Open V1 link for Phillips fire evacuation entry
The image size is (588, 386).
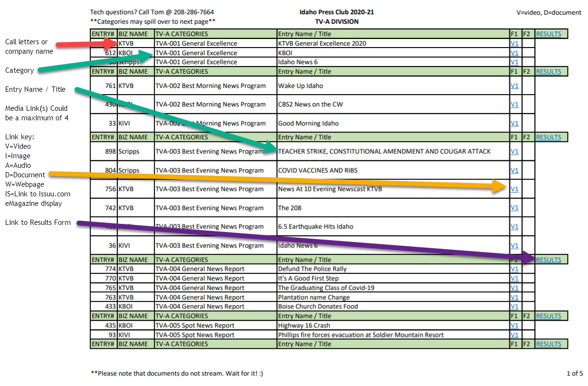(514, 335)
